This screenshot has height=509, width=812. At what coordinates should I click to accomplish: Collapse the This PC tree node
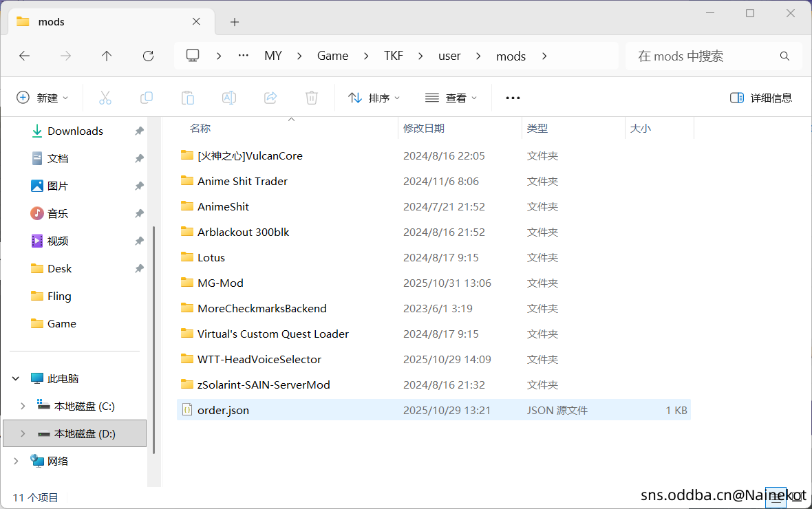(16, 379)
